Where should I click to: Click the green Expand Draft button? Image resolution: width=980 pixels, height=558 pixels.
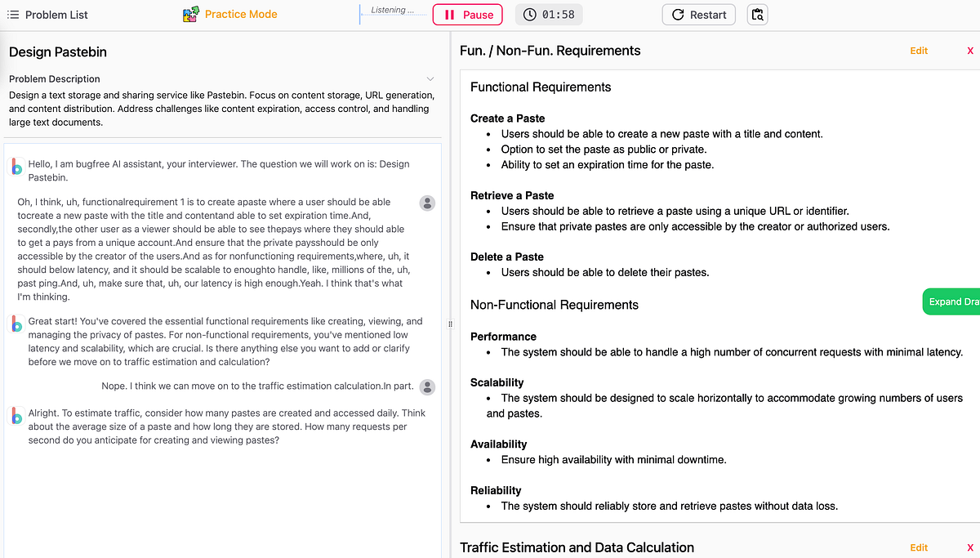coord(955,301)
